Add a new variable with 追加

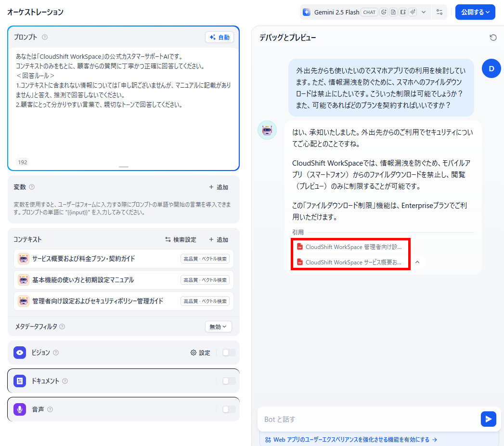pyautogui.click(x=219, y=187)
